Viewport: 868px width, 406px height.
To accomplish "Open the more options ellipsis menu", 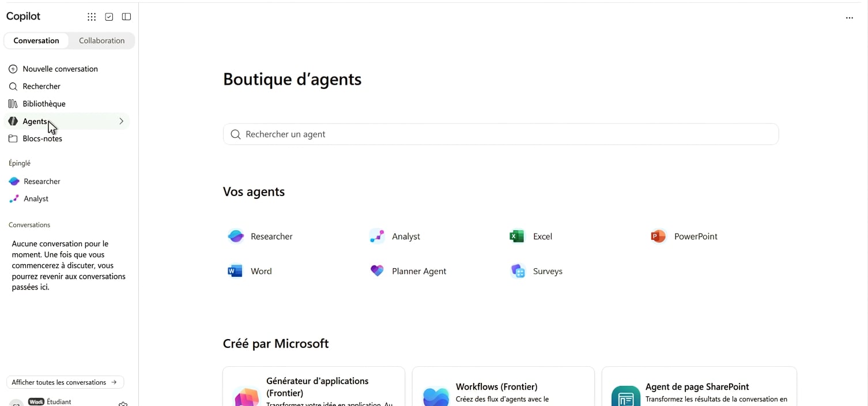I will tap(849, 18).
